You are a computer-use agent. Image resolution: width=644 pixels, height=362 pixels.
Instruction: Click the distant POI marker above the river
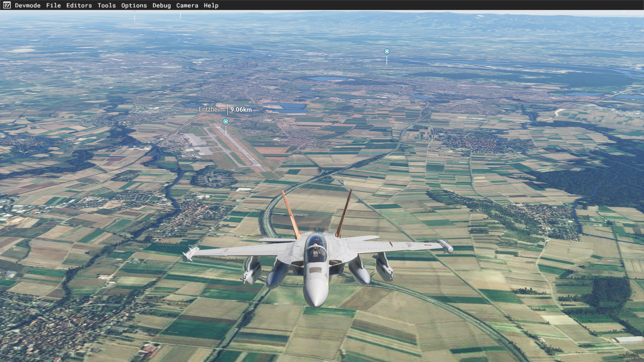point(387,51)
